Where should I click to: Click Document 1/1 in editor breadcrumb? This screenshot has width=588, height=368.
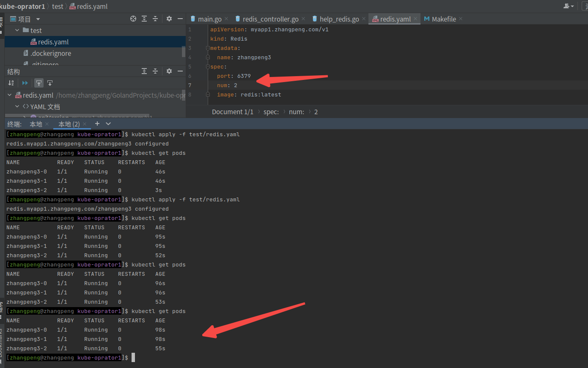[233, 112]
